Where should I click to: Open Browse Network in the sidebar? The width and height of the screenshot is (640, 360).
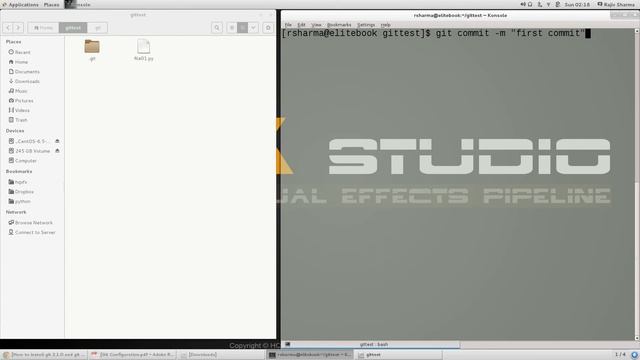(x=31, y=223)
